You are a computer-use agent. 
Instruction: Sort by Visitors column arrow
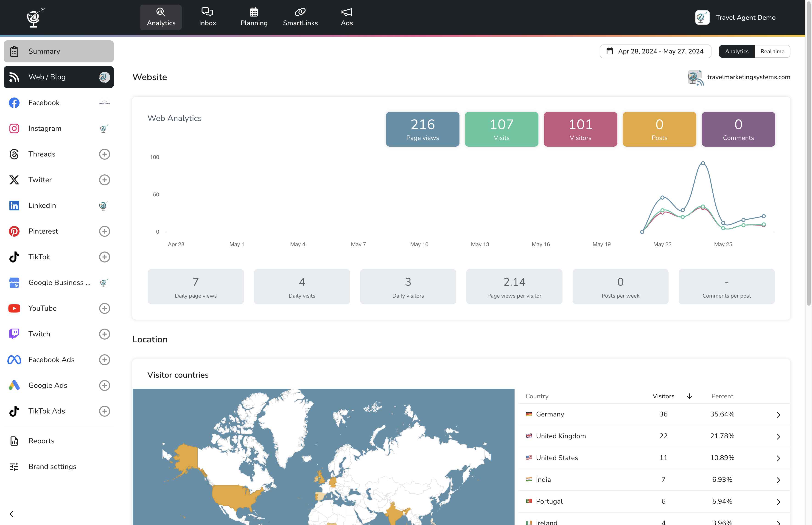689,396
